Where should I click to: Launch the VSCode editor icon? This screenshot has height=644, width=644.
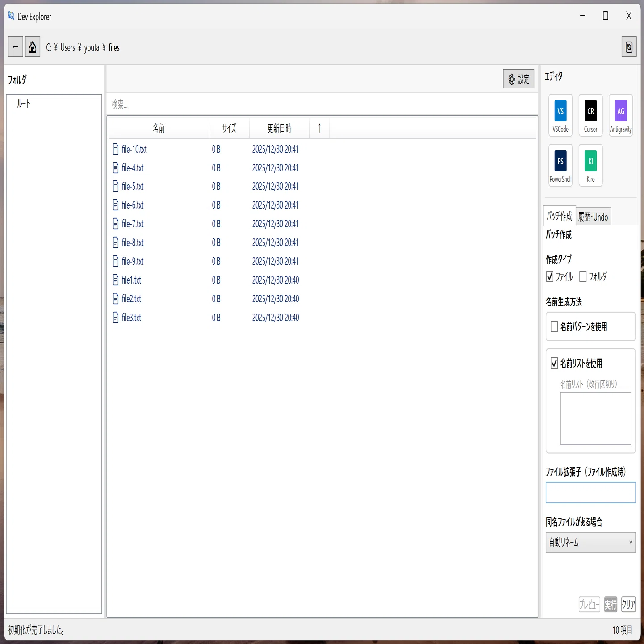pos(560,115)
